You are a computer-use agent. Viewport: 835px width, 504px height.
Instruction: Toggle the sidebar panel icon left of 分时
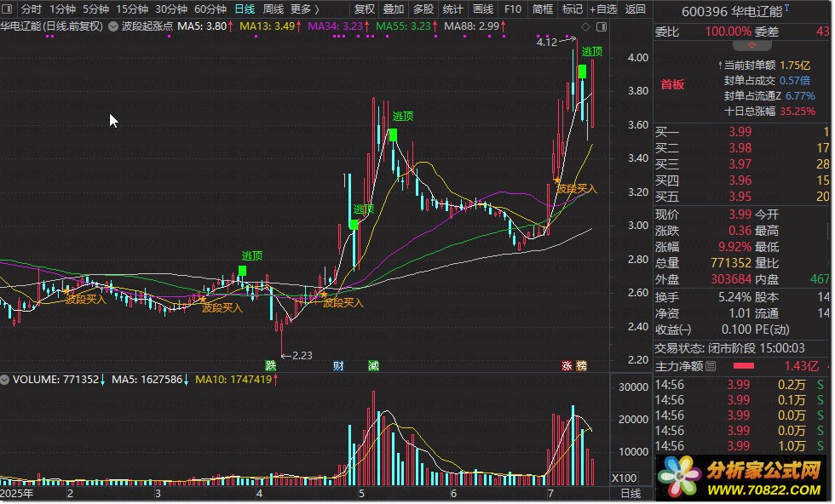[x=7, y=9]
